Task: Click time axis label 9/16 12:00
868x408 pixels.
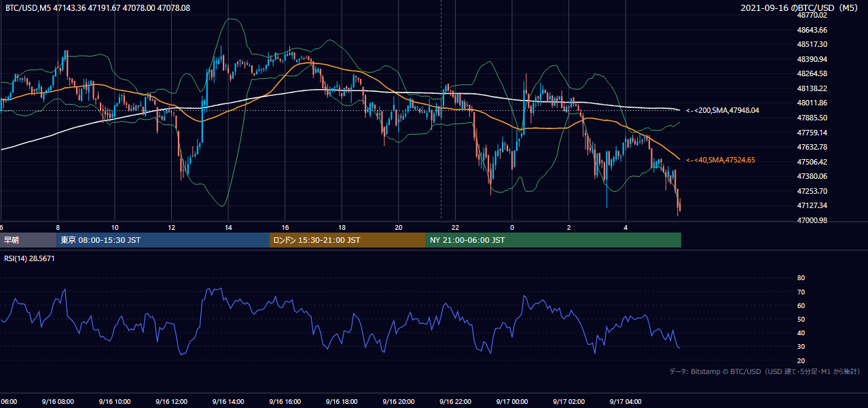Action: [171, 402]
